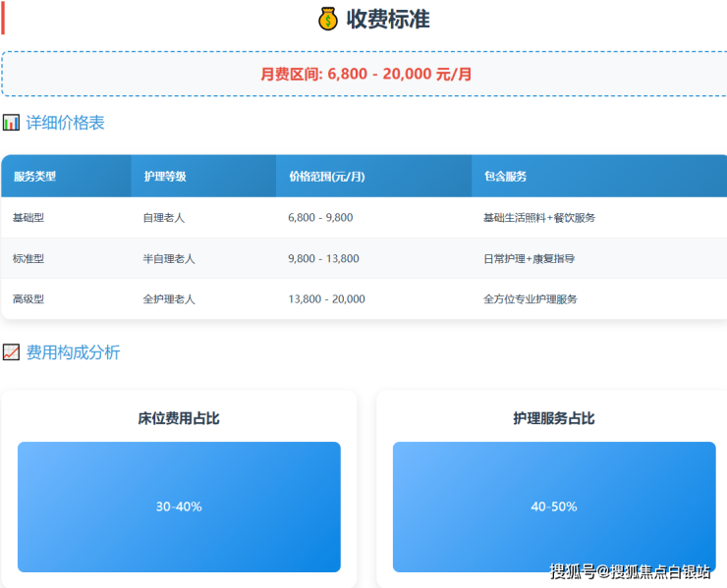Click the 半自理老人 care level cell
Image resolution: width=727 pixels, height=588 pixels.
pos(169,259)
